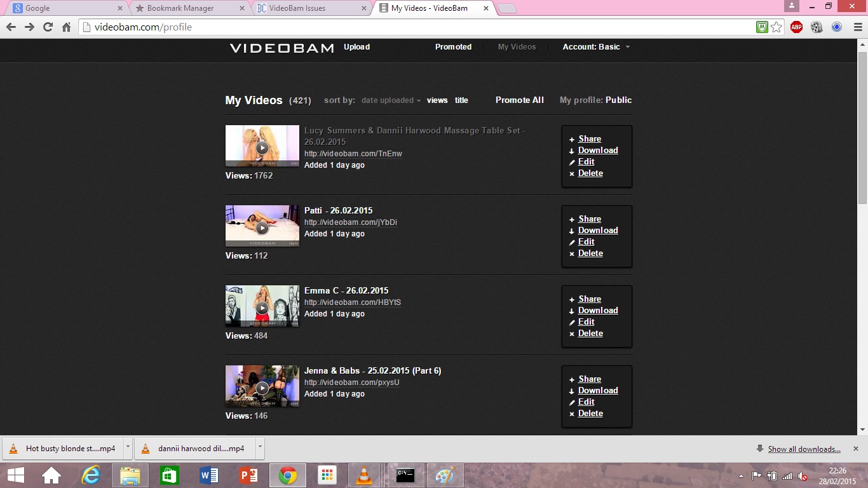Open the date uploaded sort dropdown
This screenshot has width=868, height=488.
(391, 100)
